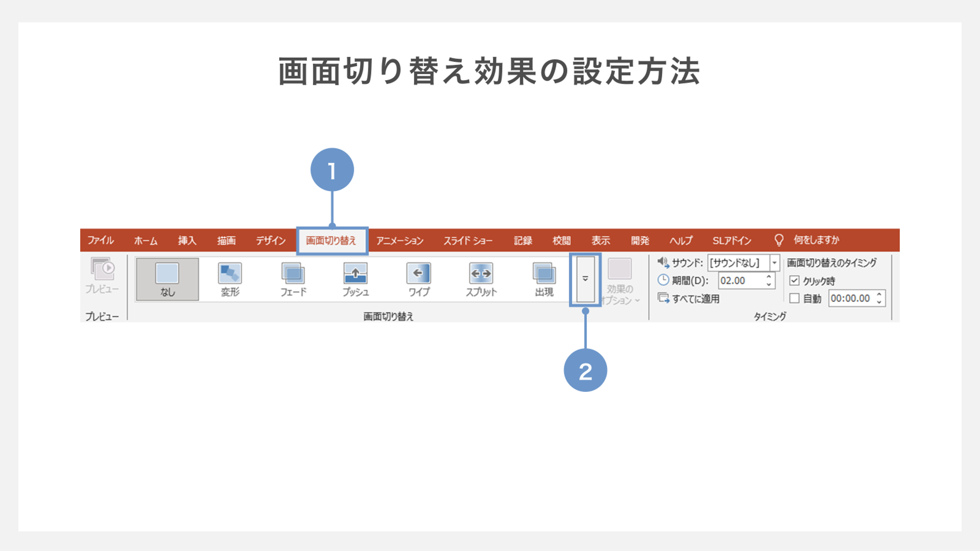
Task: Switch to the 開発 tab
Action: (640, 240)
